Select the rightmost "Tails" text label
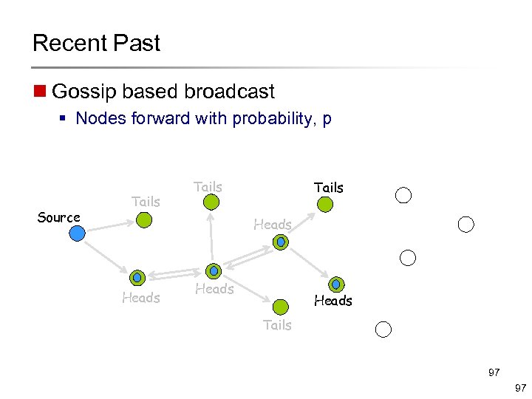Image resolution: width=532 pixels, height=399 pixels. [x=329, y=188]
